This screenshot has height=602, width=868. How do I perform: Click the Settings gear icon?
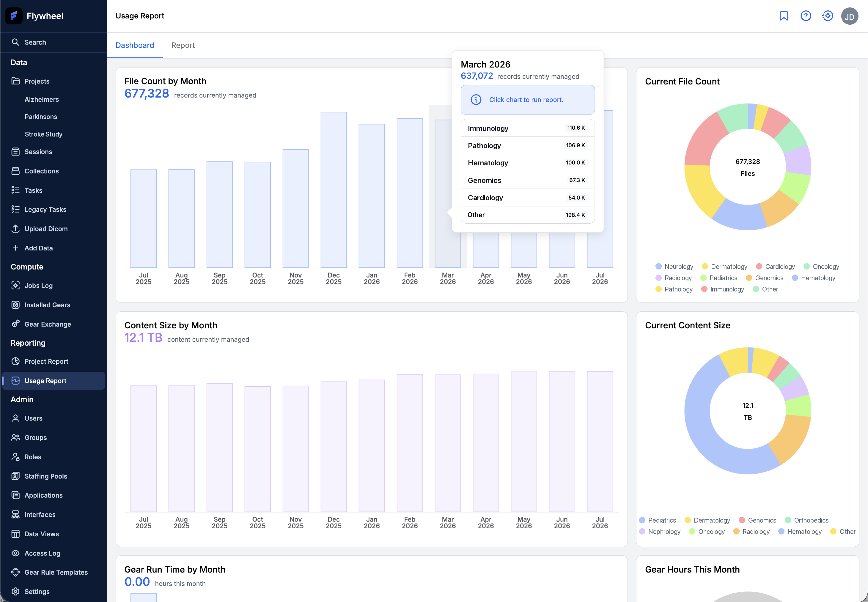click(15, 591)
